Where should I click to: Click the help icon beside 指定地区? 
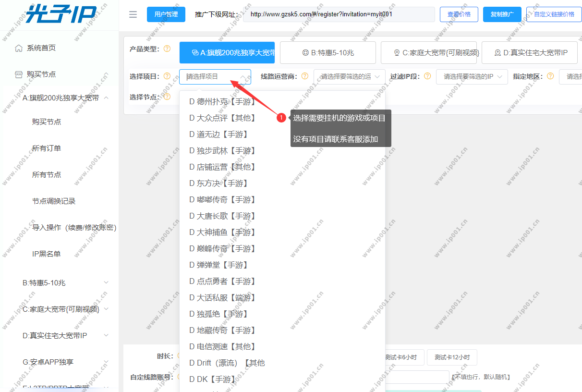click(x=550, y=76)
